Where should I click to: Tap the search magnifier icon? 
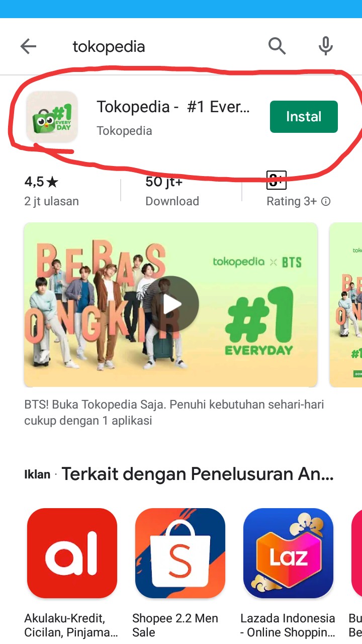[x=277, y=46]
